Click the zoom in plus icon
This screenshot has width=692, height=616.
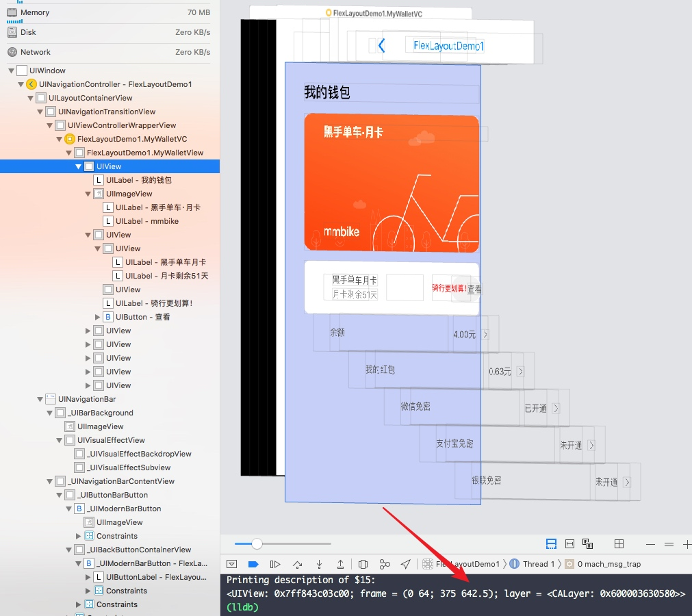687,545
